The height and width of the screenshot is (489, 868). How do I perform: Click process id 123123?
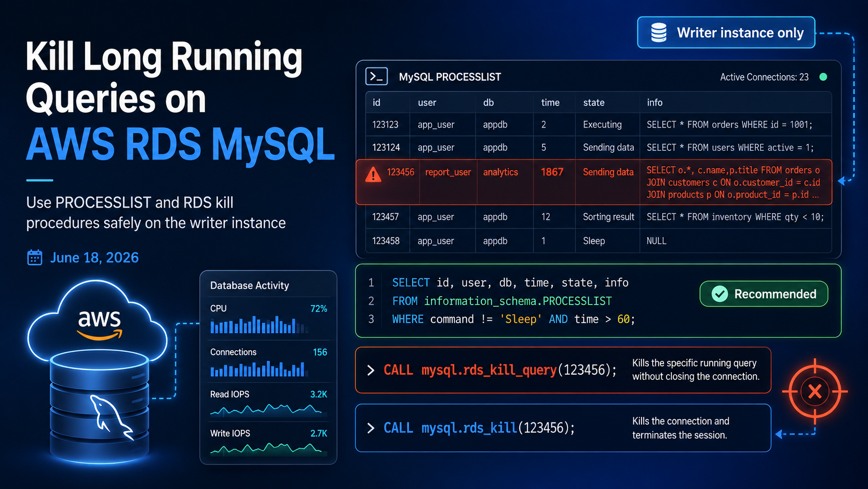coord(385,125)
